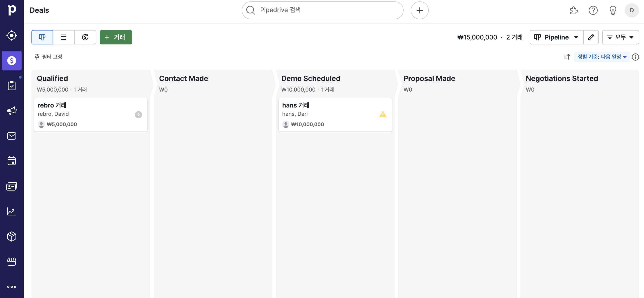
Task: Open the D user profile menu
Action: tap(631, 10)
